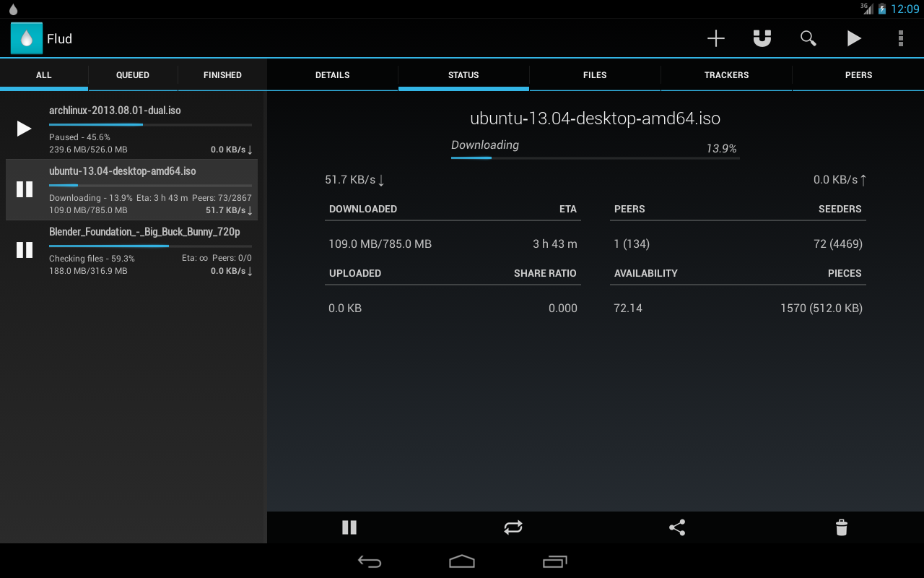This screenshot has height=578, width=924.
Task: Resume all torrents with the action bar play icon
Action: point(854,38)
